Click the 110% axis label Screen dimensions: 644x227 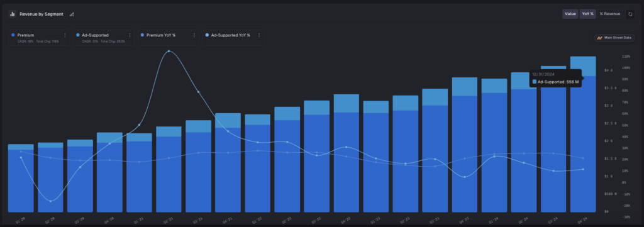coord(626,56)
